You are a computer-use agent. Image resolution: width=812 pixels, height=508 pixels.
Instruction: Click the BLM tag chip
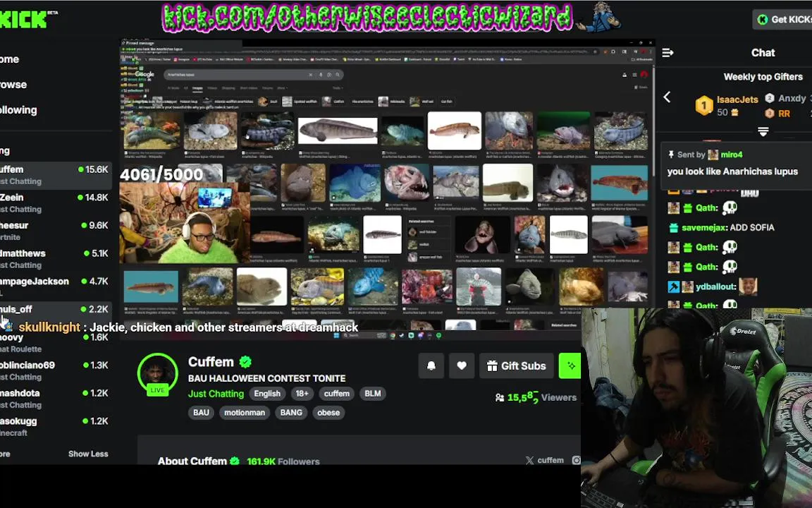(x=372, y=394)
